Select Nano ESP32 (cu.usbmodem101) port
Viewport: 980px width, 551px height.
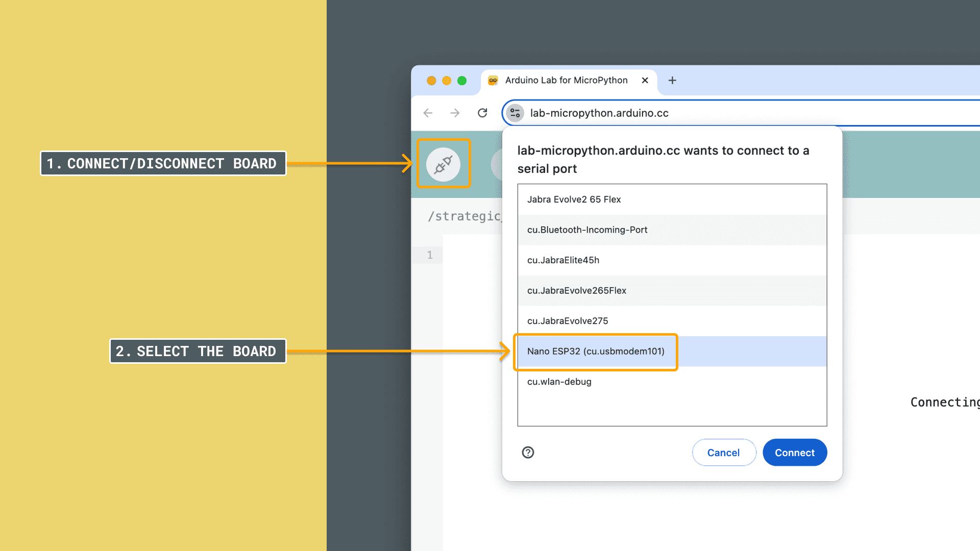[x=595, y=352]
